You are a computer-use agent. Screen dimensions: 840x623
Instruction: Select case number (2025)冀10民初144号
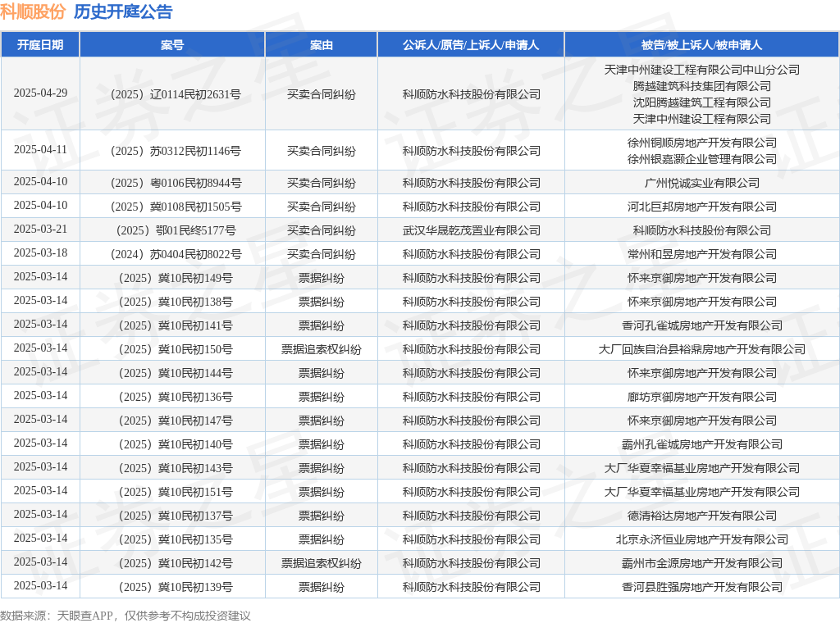point(176,373)
